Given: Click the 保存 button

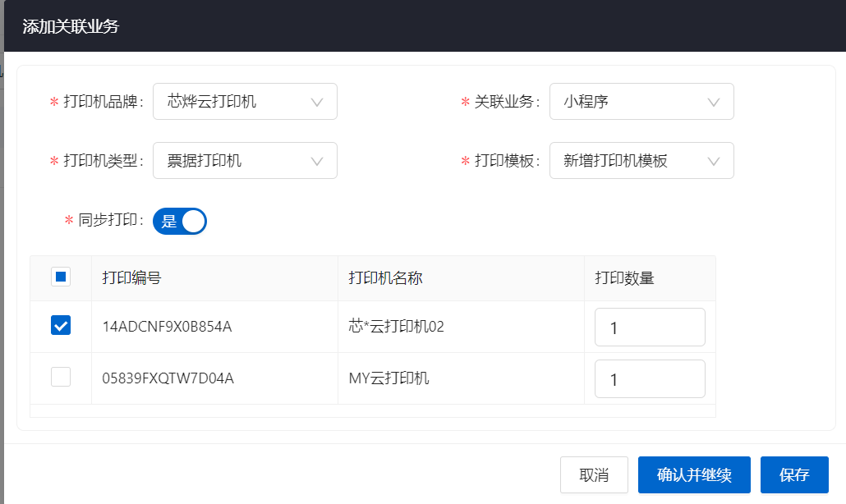Looking at the screenshot, I should (x=794, y=475).
